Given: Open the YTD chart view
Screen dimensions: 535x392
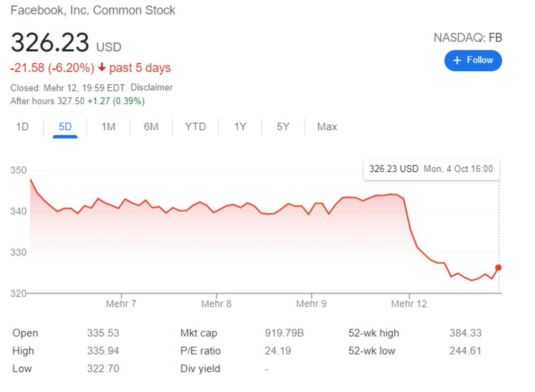Looking at the screenshot, I should click(x=196, y=127).
